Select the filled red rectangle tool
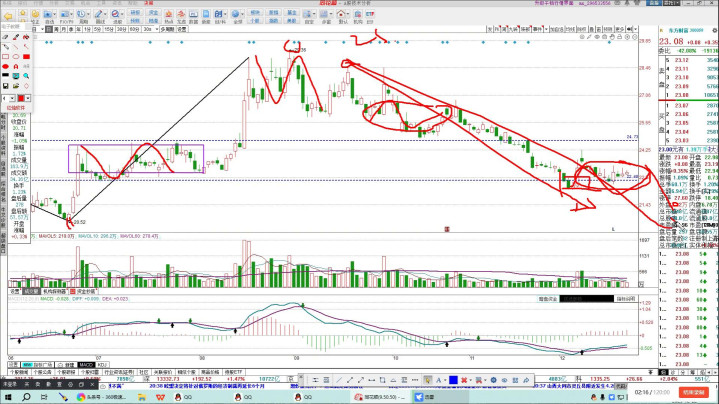Screen dimensions: 719x404 (x=27, y=57)
